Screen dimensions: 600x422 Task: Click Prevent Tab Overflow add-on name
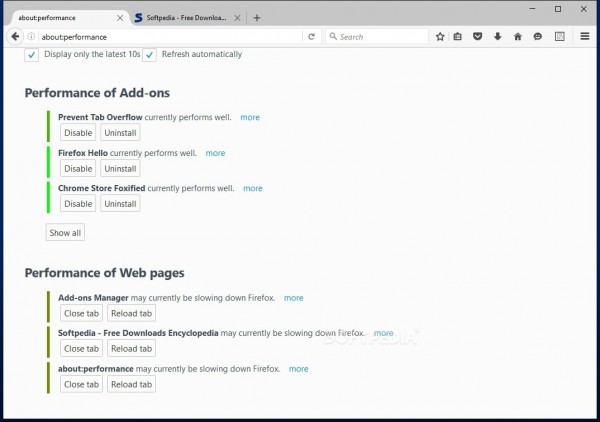pyautogui.click(x=100, y=117)
